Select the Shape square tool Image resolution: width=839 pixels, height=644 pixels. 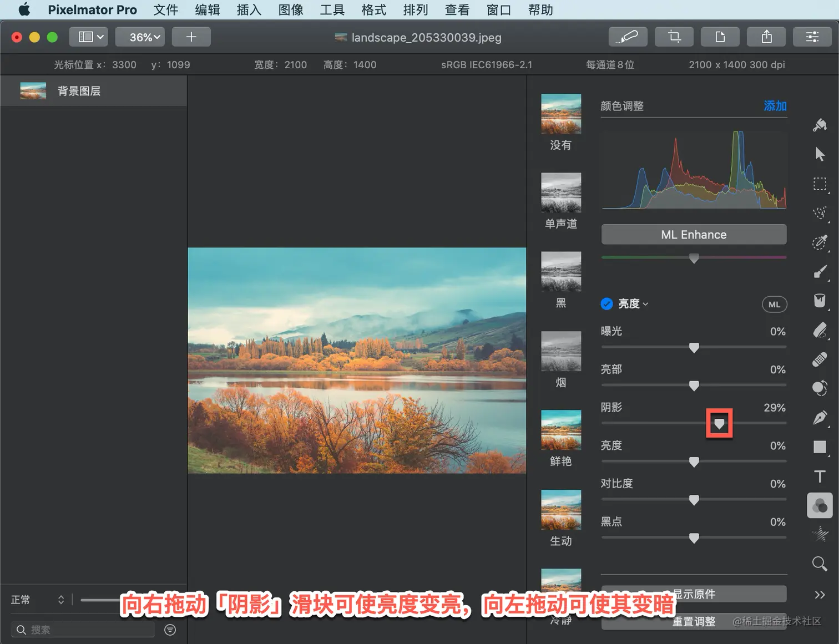tap(820, 447)
